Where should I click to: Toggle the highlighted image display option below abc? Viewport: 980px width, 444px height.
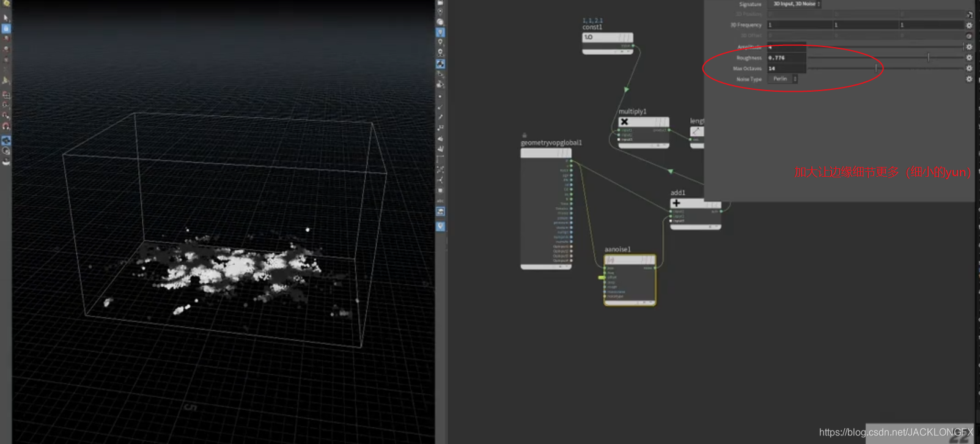440,212
